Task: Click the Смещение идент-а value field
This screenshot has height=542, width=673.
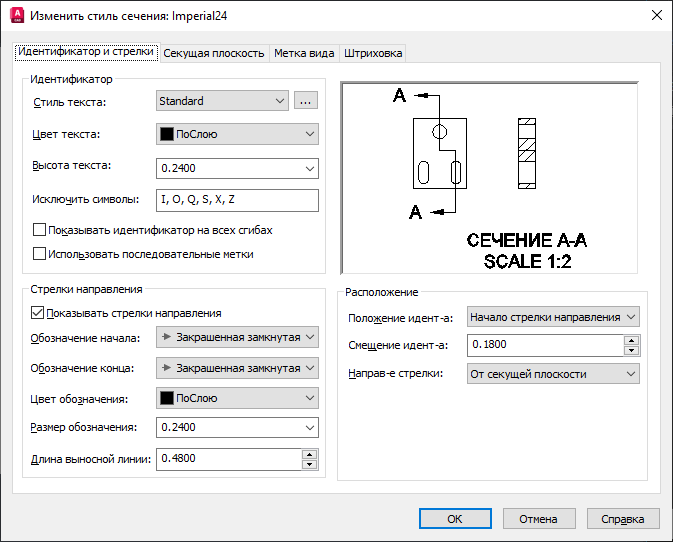Action: click(545, 345)
